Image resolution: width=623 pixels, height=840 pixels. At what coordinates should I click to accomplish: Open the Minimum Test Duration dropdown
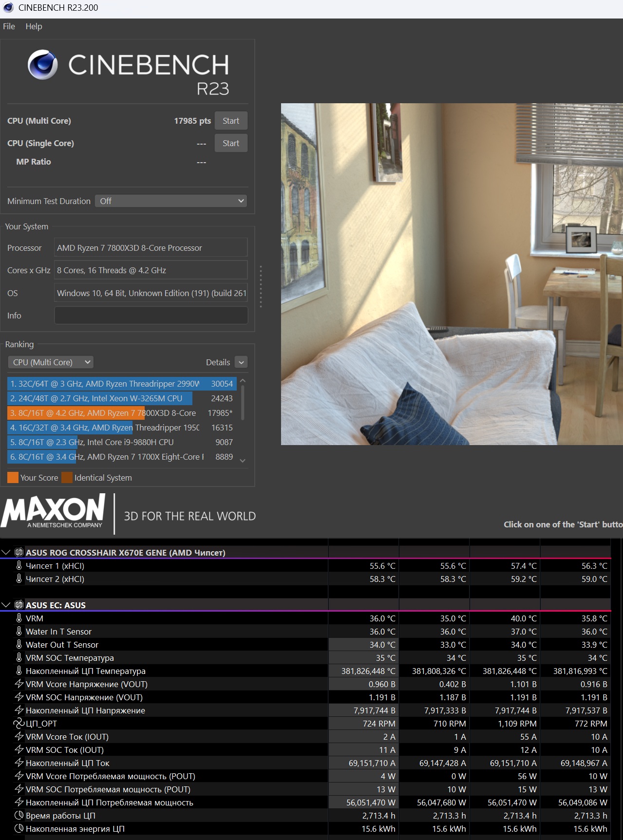click(x=170, y=201)
